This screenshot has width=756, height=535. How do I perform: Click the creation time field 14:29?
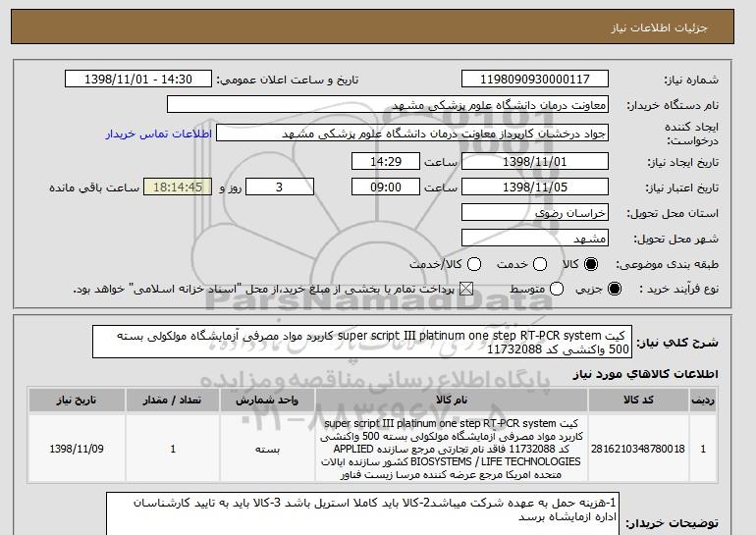click(x=386, y=161)
